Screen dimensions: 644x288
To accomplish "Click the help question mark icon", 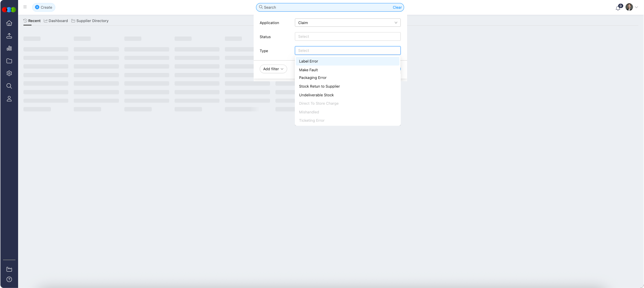I will point(9,279).
